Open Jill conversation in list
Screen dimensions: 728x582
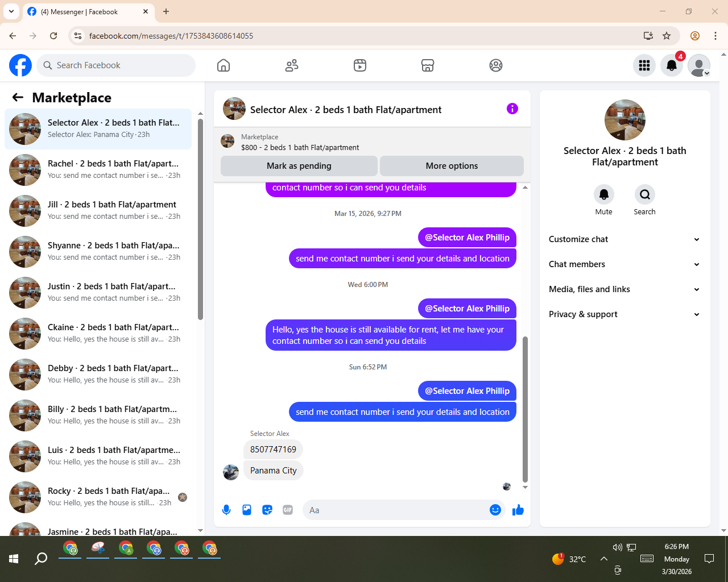98,211
